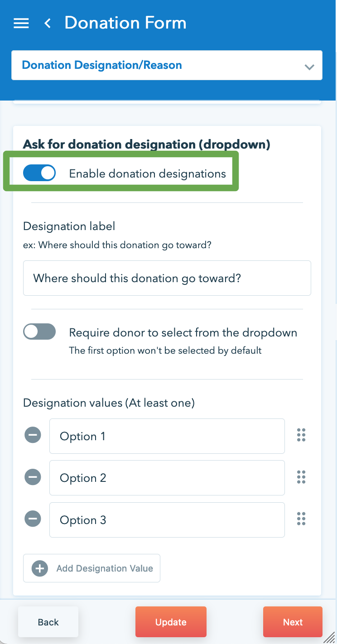Enable require donor to select toggle
337x644 pixels.
pyautogui.click(x=39, y=332)
